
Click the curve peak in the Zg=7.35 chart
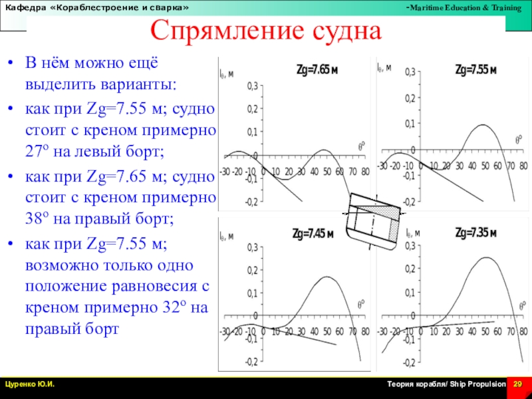487,257
